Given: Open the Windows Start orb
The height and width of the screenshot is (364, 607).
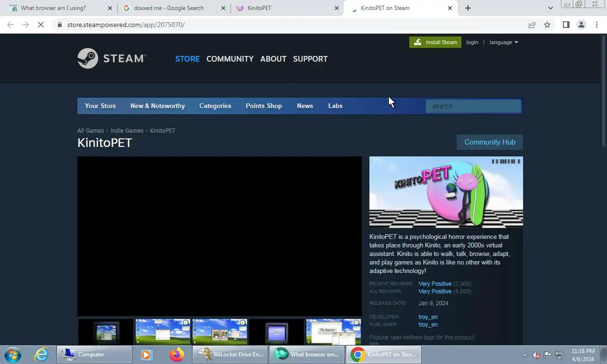Looking at the screenshot, I should point(13,355).
